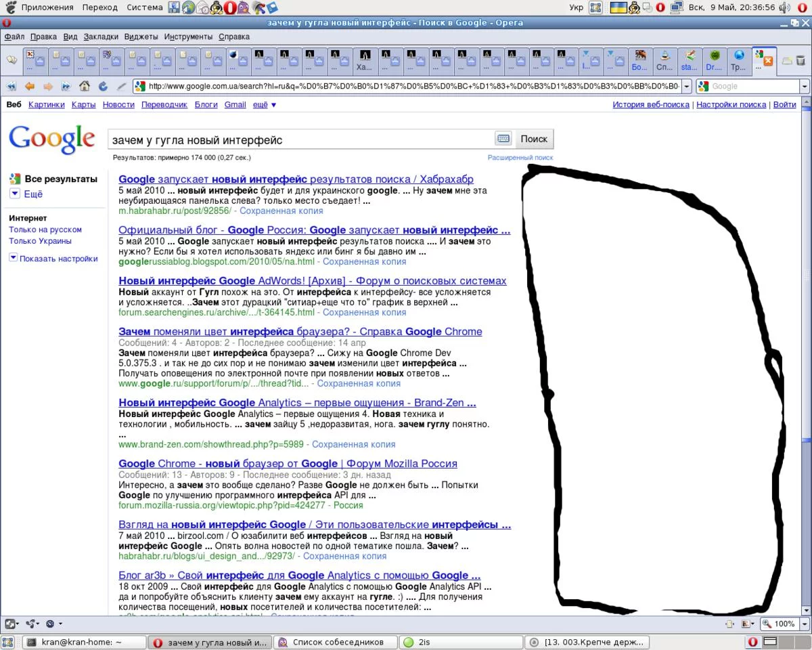This screenshot has height=650, width=812.
Task: Filter results with 'Только на русском'
Action: coord(45,230)
